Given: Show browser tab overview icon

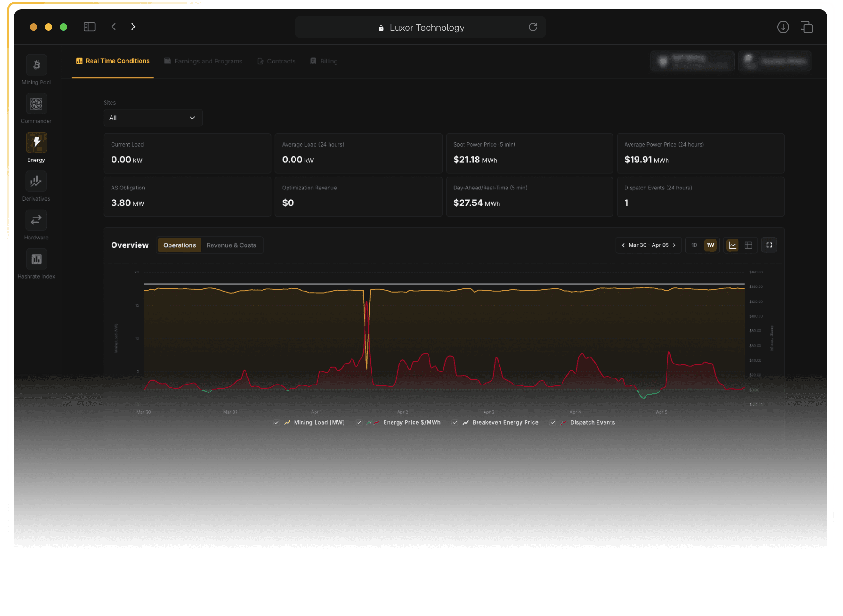Looking at the screenshot, I should [x=807, y=27].
